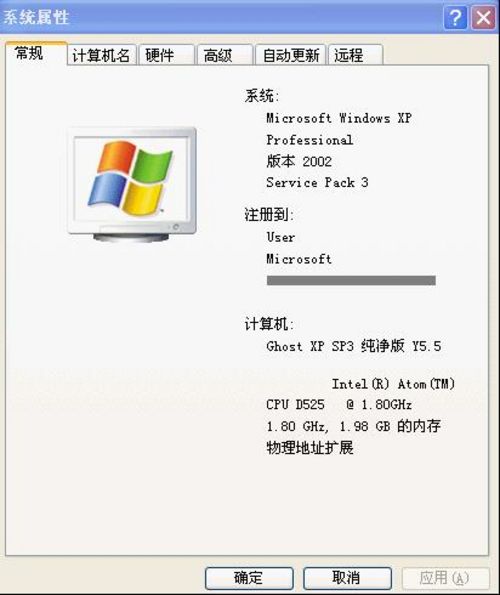Confirm with the 确定 button

tap(249, 578)
